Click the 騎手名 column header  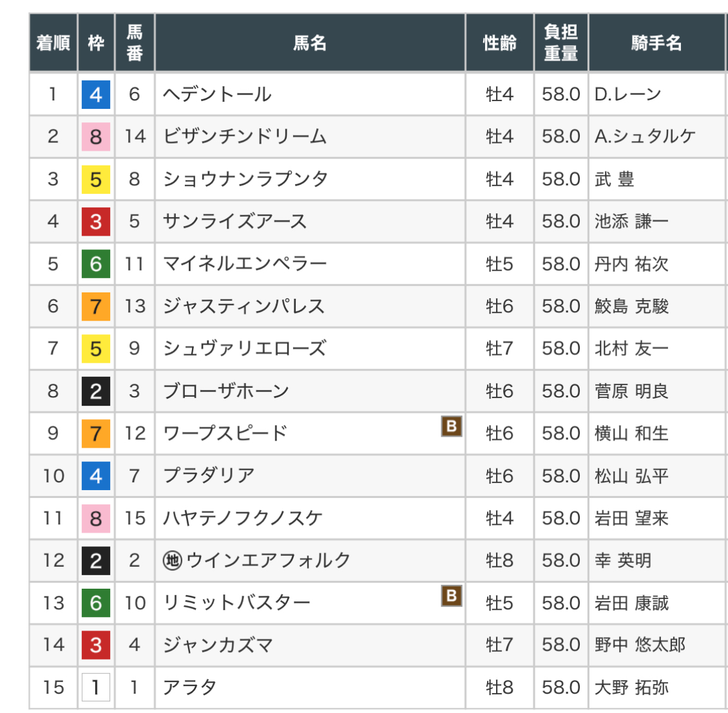click(x=656, y=43)
